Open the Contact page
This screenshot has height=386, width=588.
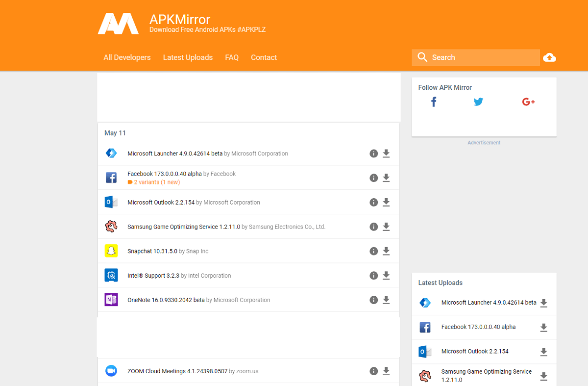tap(264, 57)
